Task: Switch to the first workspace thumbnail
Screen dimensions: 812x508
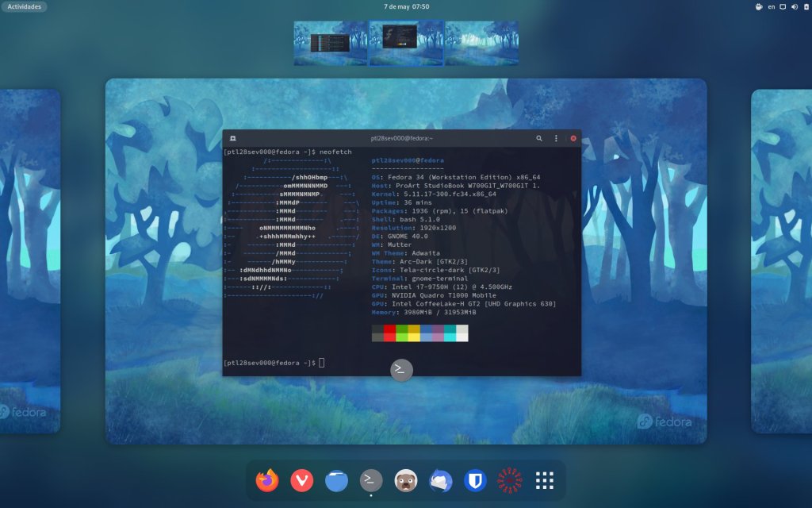Action: coord(330,43)
